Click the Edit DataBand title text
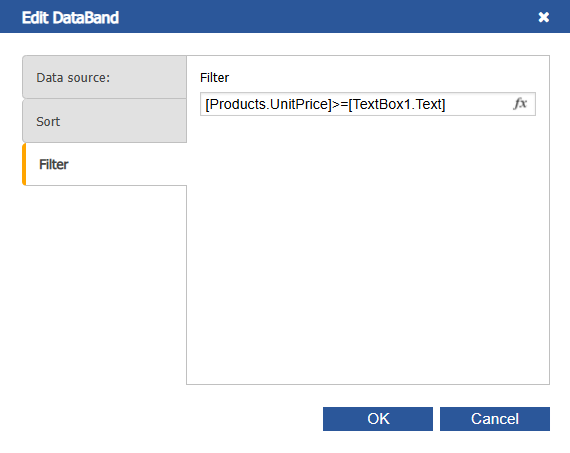 [x=70, y=17]
